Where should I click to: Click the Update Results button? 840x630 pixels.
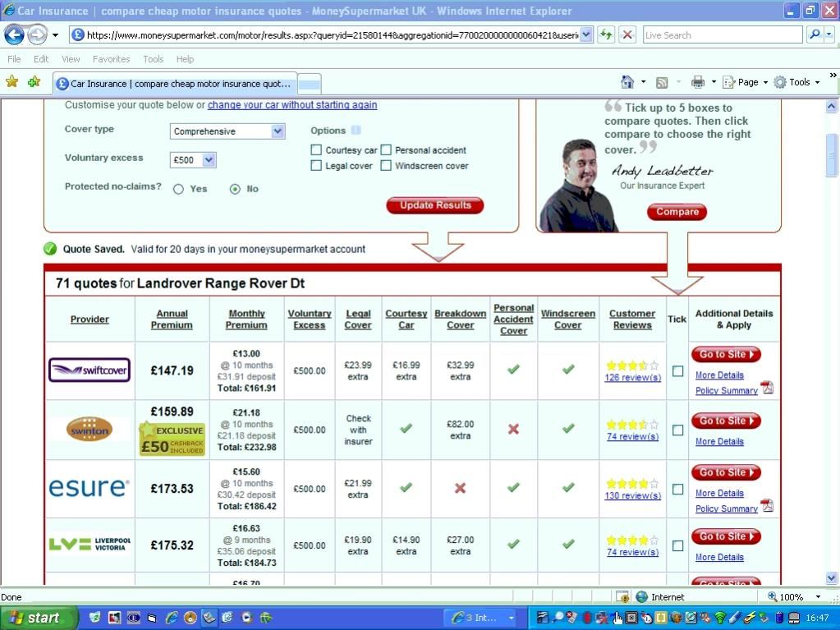point(435,205)
